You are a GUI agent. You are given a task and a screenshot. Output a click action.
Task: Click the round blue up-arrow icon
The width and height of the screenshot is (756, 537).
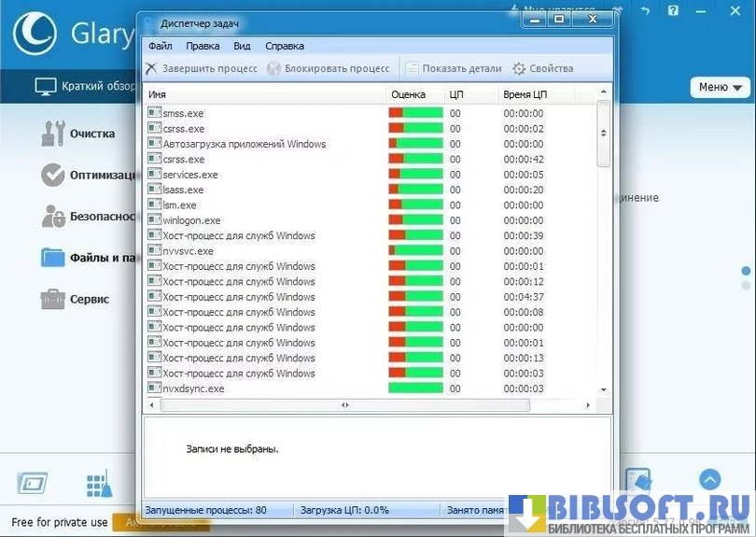point(710,480)
